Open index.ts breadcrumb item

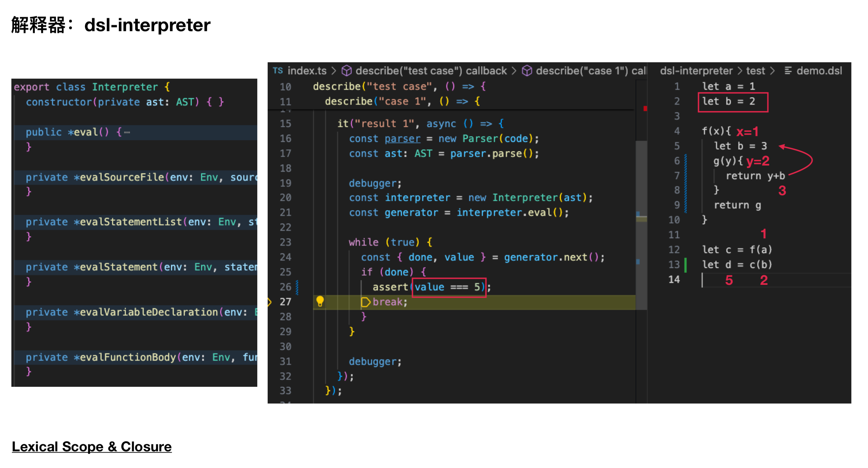(x=307, y=71)
